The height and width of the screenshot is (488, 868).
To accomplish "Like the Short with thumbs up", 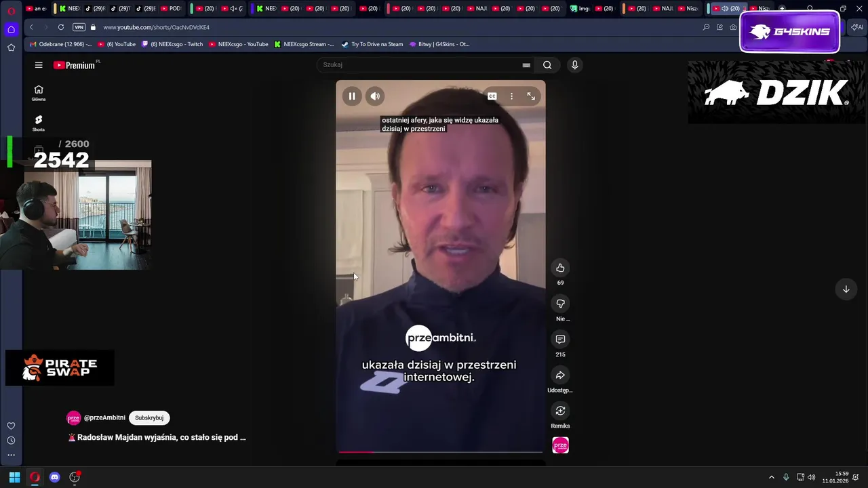I will 560,268.
